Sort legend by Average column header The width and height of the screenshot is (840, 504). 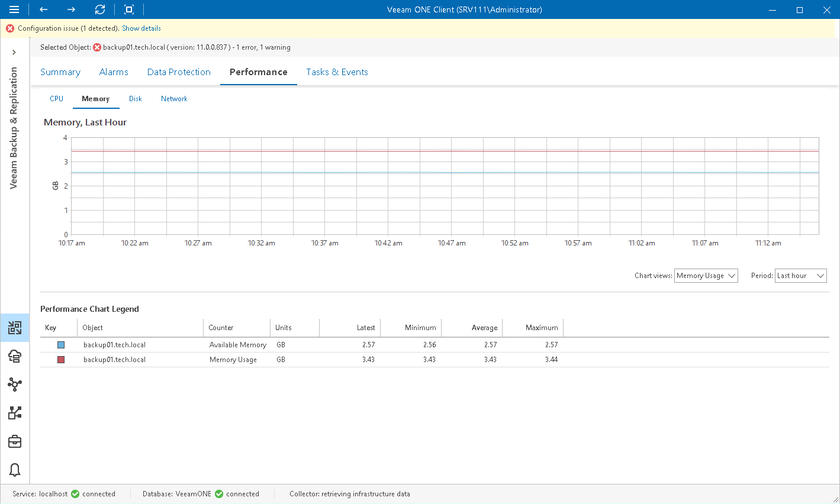[x=472, y=328]
